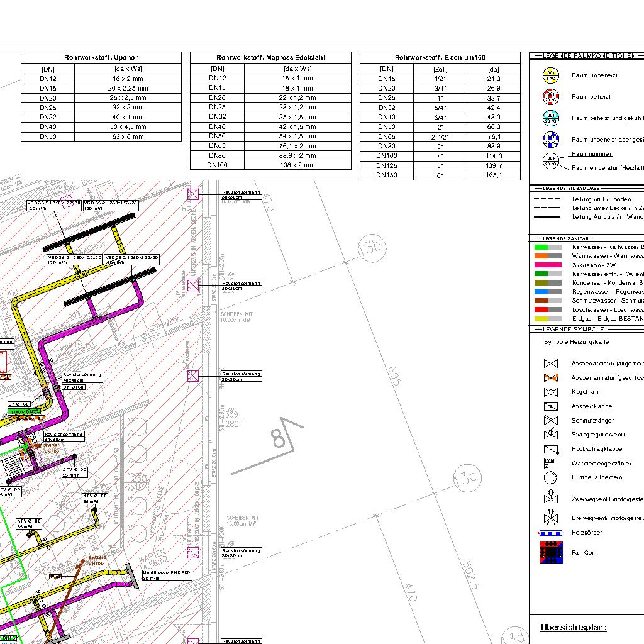Click the pink Zirkulation color swatch
The height and width of the screenshot is (644, 644).
pyautogui.click(x=547, y=265)
